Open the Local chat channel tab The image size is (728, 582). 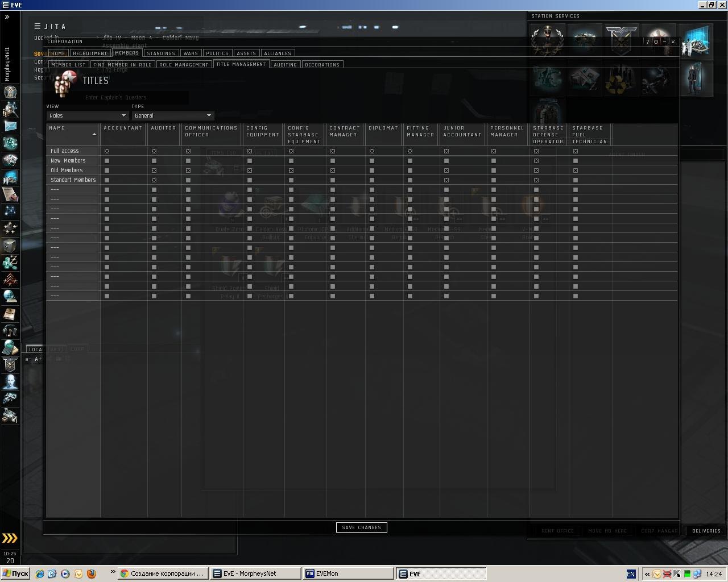coord(45,349)
